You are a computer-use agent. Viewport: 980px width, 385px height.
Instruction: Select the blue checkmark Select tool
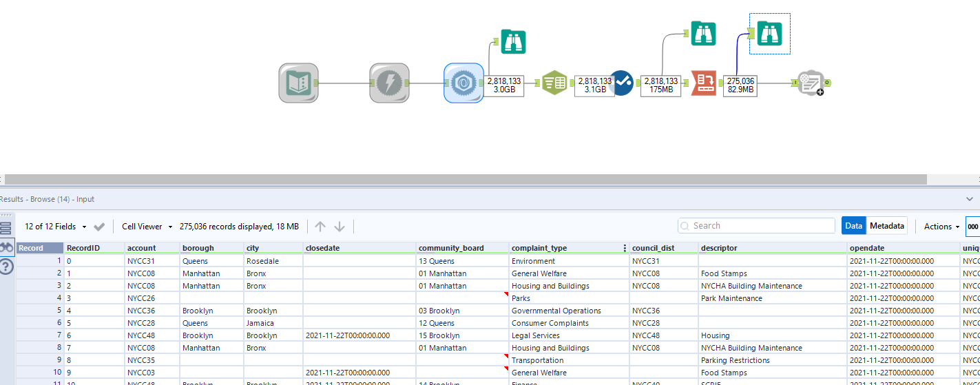(x=621, y=83)
